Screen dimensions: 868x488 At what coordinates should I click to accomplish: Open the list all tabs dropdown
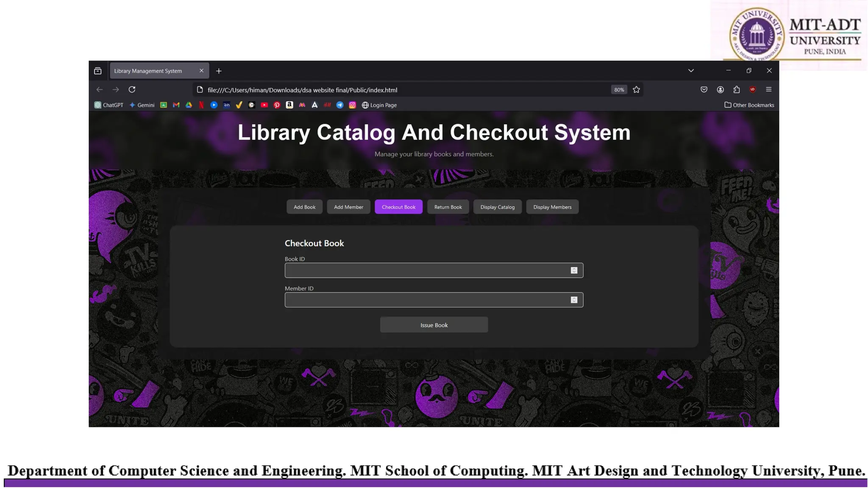(x=691, y=71)
